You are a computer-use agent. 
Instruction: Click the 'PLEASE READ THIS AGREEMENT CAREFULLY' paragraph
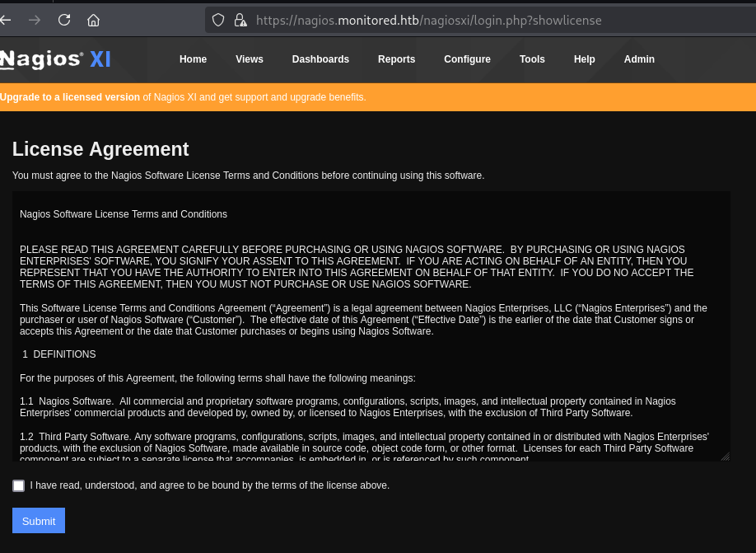pyautogui.click(x=357, y=267)
